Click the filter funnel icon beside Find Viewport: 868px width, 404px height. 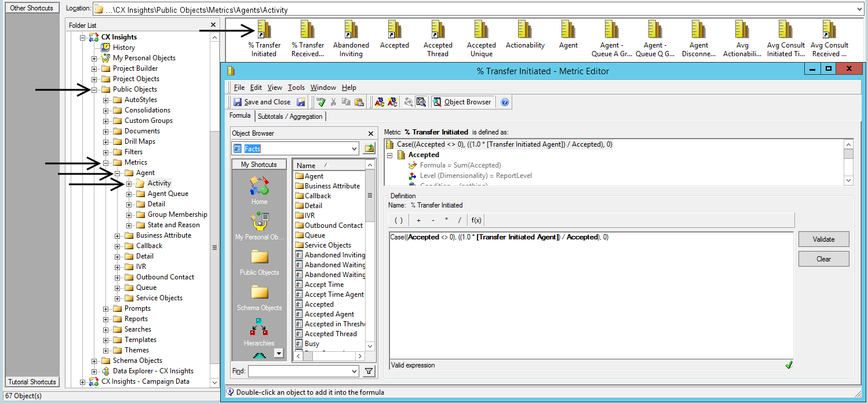point(369,371)
